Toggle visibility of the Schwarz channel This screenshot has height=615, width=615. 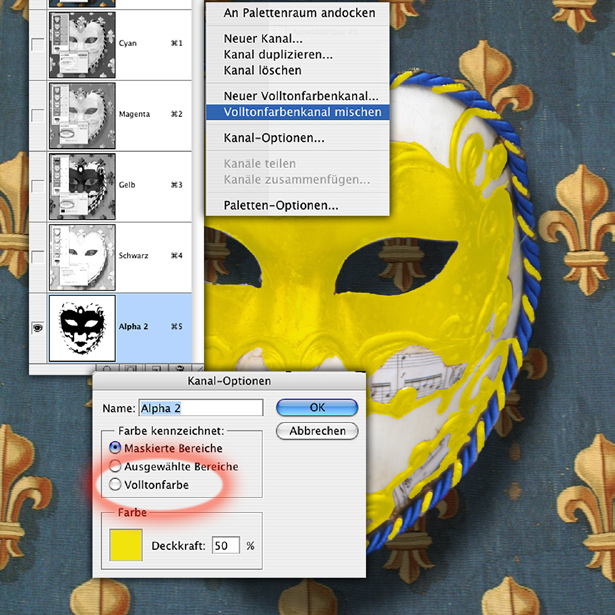pyautogui.click(x=38, y=257)
